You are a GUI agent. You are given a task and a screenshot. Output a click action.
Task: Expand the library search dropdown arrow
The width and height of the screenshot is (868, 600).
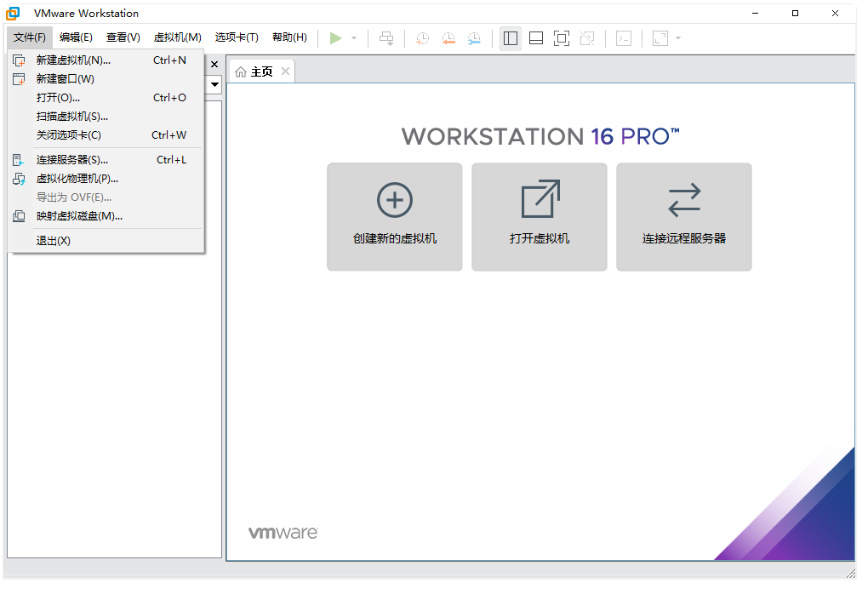(214, 84)
